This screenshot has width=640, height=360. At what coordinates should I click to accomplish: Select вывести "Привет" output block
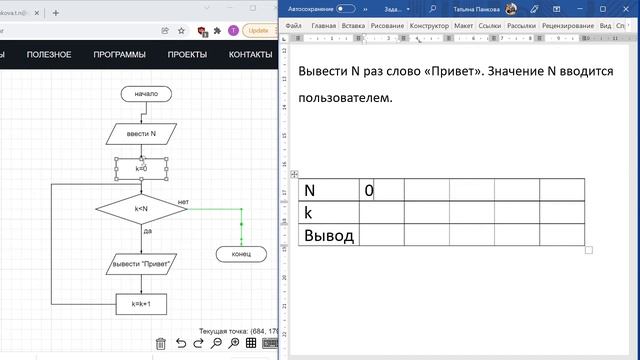(141, 264)
